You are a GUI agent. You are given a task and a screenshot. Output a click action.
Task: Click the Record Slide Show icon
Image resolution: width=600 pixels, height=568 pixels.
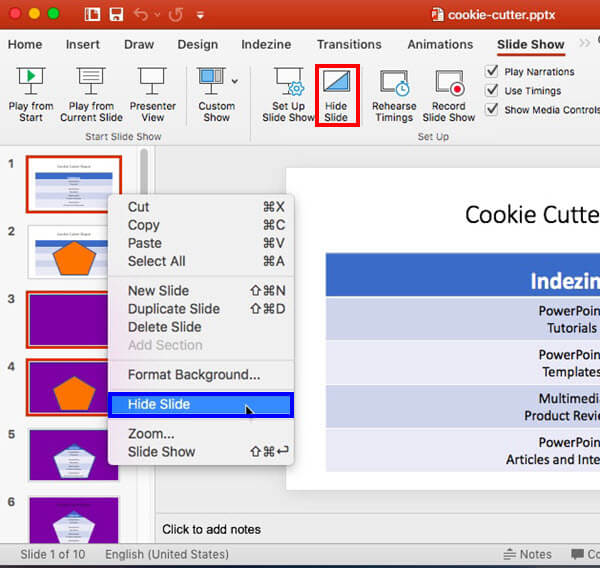pos(449,84)
